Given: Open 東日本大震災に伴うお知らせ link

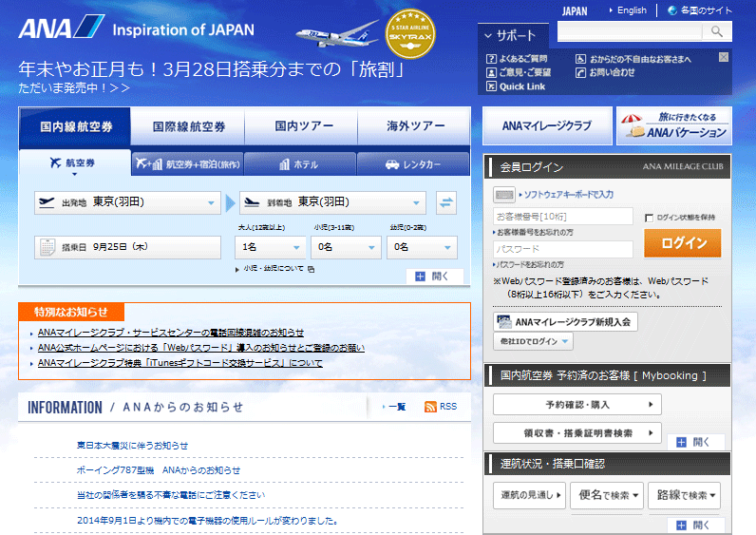Looking at the screenshot, I should 133,446.
